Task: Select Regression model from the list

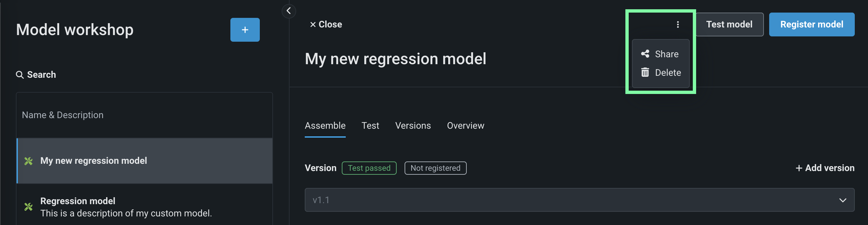Action: (125, 206)
